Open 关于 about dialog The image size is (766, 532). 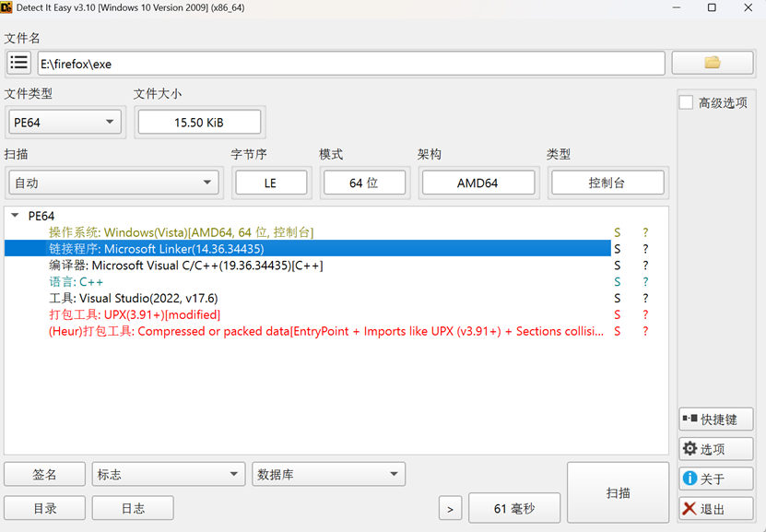[715, 479]
